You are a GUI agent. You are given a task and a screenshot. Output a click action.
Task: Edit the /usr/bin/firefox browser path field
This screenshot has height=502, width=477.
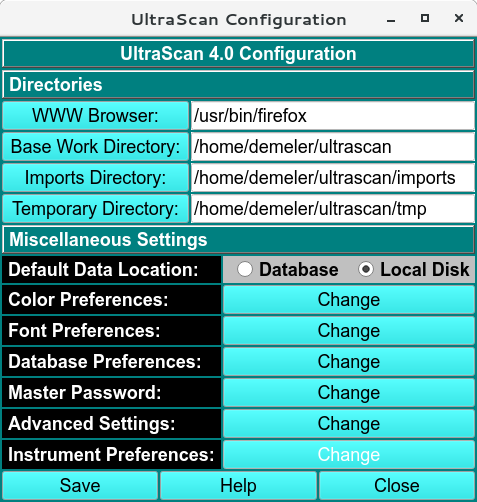(x=333, y=116)
